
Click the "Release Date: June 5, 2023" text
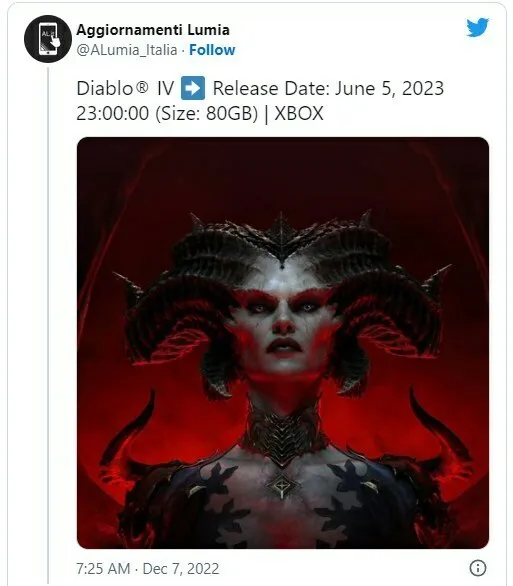328,89
